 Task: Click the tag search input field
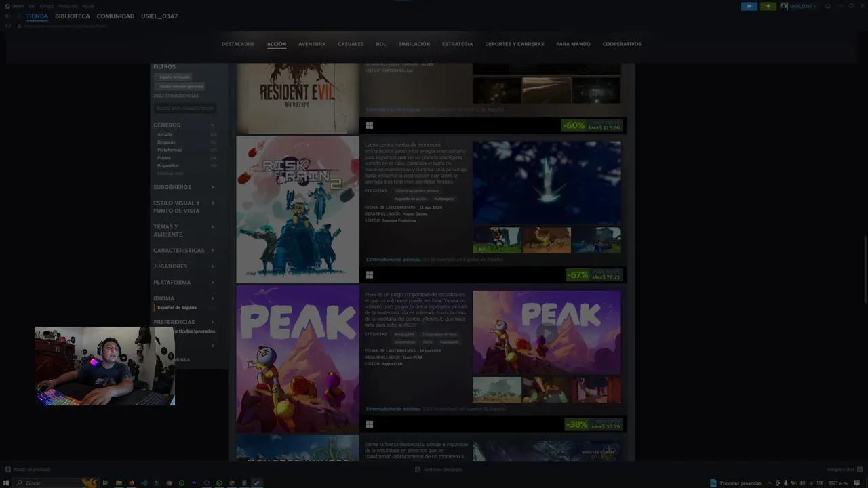(x=185, y=108)
